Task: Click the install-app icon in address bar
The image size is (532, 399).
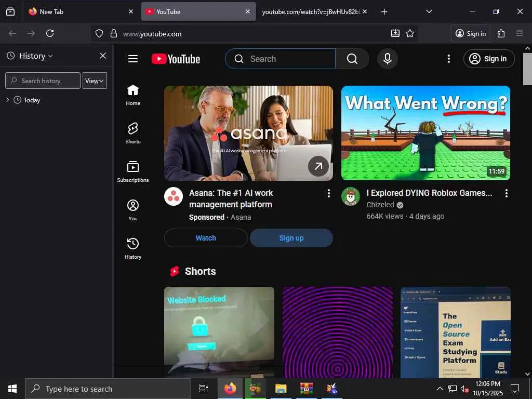Action: pos(395,33)
